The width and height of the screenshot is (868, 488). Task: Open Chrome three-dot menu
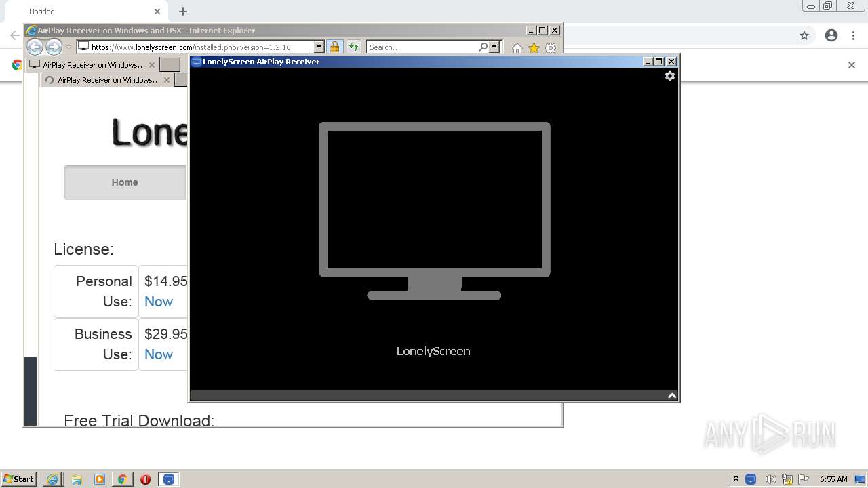tap(854, 35)
